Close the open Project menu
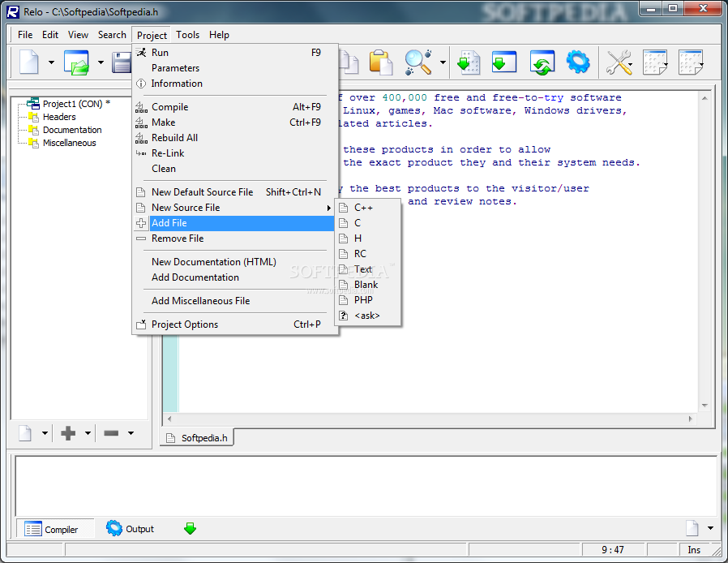The width and height of the screenshot is (728, 563). pyautogui.click(x=152, y=36)
